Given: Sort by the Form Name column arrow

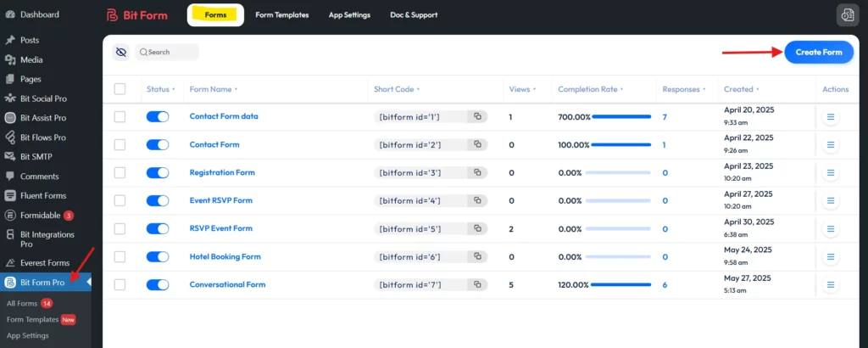Looking at the screenshot, I should (236, 89).
